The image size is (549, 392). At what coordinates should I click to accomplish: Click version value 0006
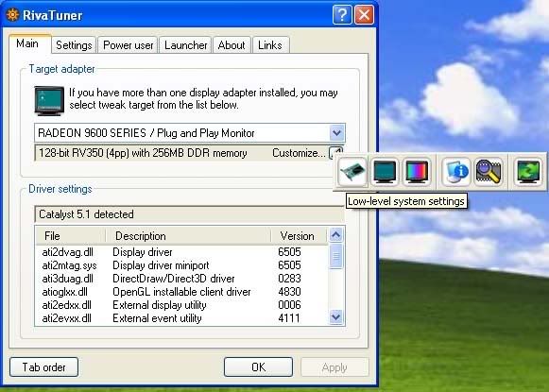coord(289,305)
